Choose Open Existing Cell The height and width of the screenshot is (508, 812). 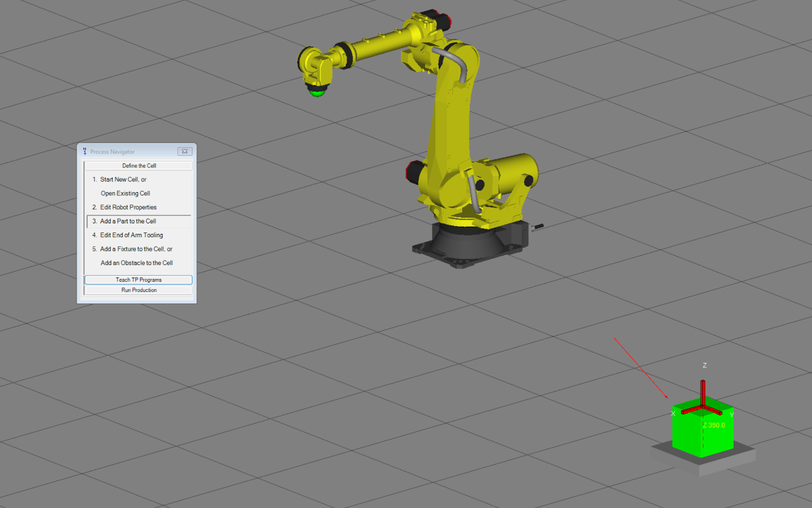tap(125, 193)
